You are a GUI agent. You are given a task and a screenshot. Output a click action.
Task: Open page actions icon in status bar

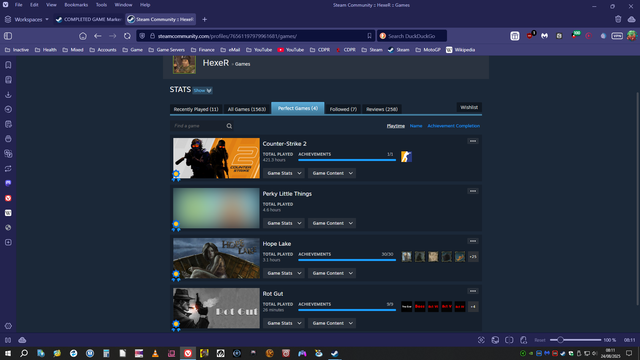[x=524, y=340]
